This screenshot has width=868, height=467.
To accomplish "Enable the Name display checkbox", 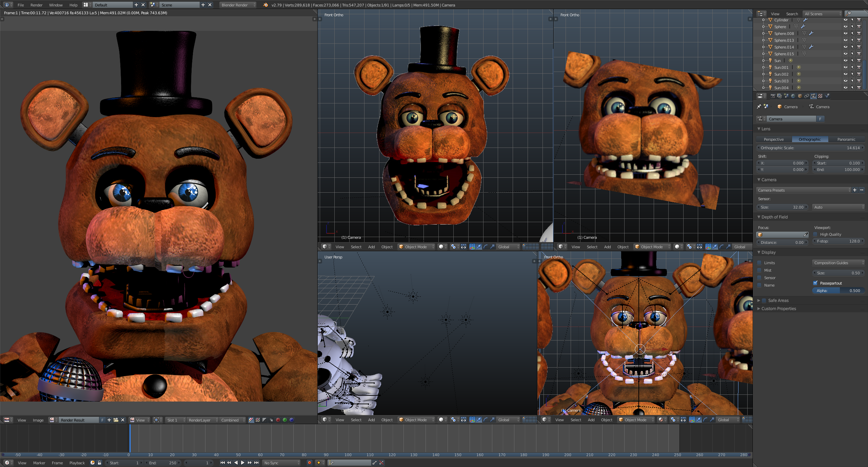I will point(759,285).
